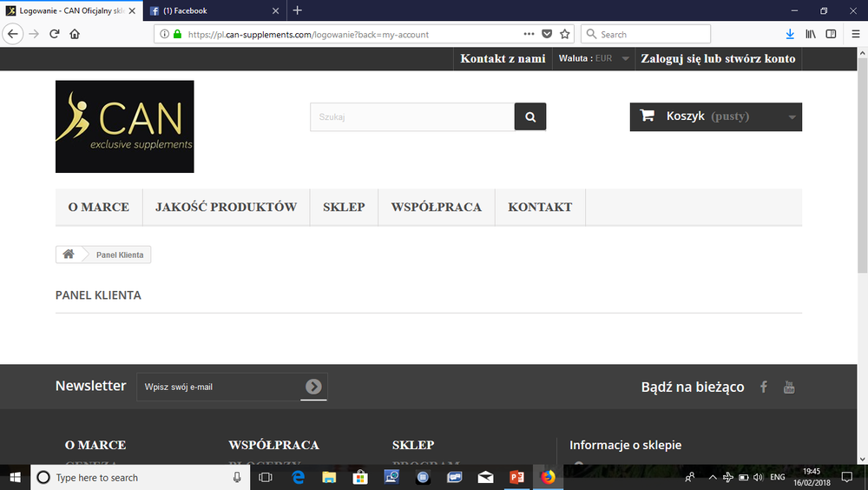Switch to the Facebook tab
This screenshot has height=490, width=868.
click(214, 10)
